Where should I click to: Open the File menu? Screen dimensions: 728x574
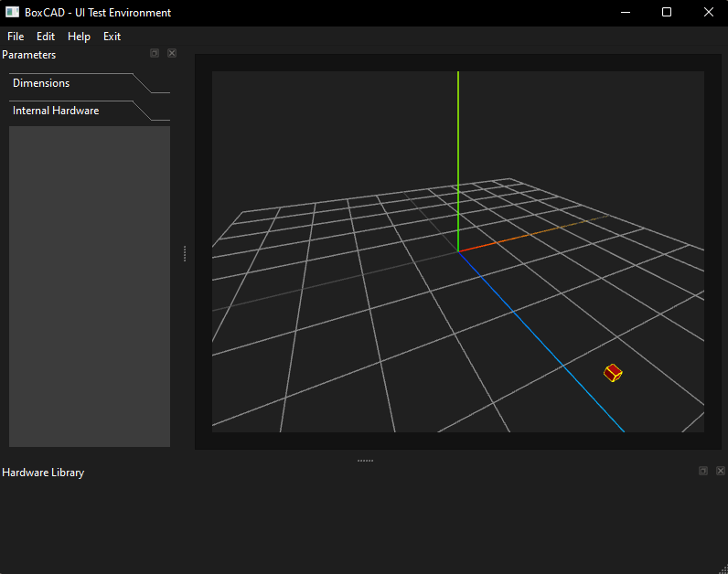pos(16,37)
